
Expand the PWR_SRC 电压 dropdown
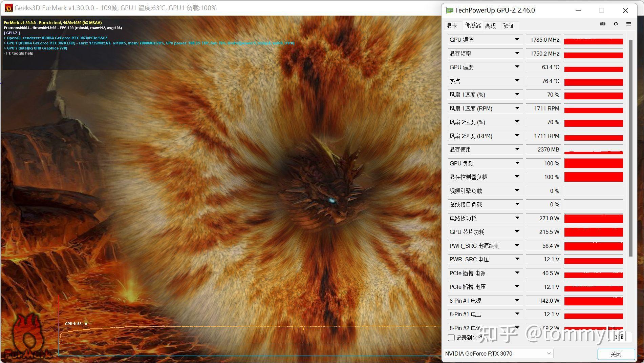click(x=517, y=259)
